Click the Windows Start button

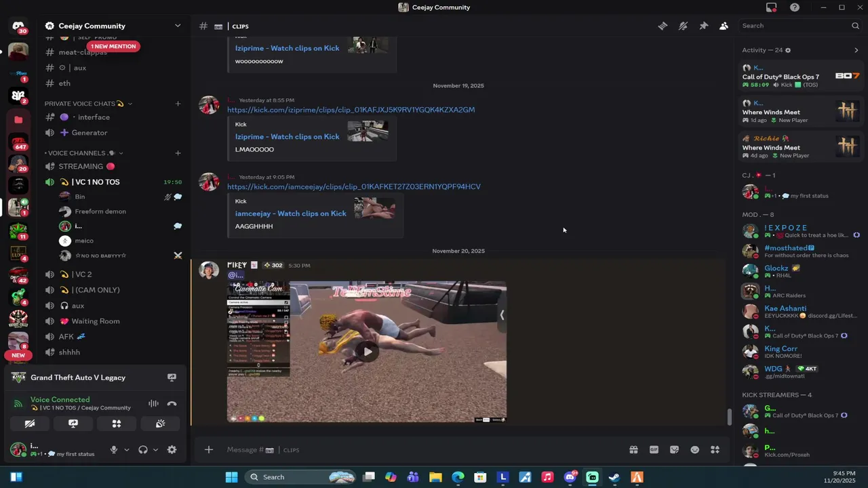point(231,477)
